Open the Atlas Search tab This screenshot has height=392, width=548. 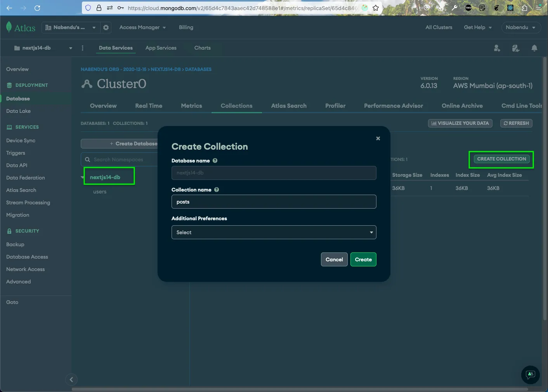tap(289, 106)
